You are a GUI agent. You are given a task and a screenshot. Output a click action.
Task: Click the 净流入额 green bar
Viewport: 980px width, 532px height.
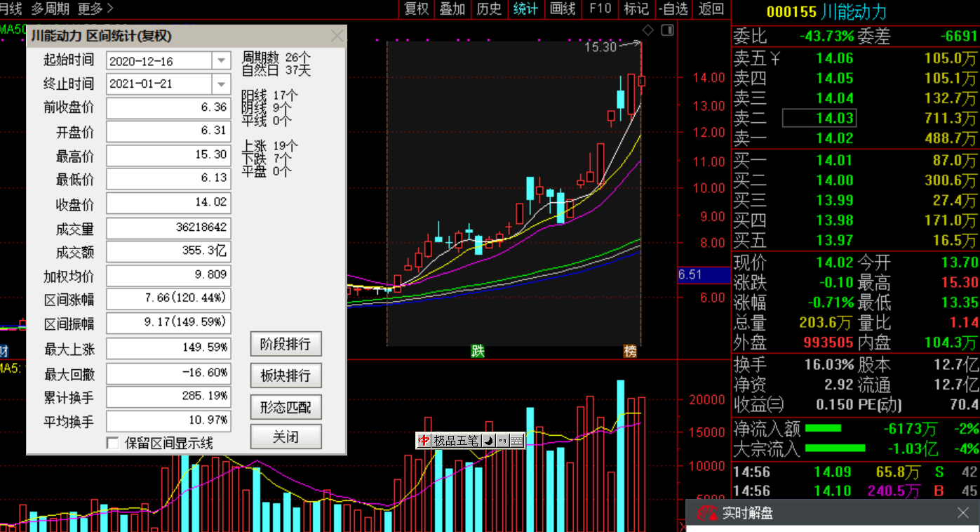(823, 427)
